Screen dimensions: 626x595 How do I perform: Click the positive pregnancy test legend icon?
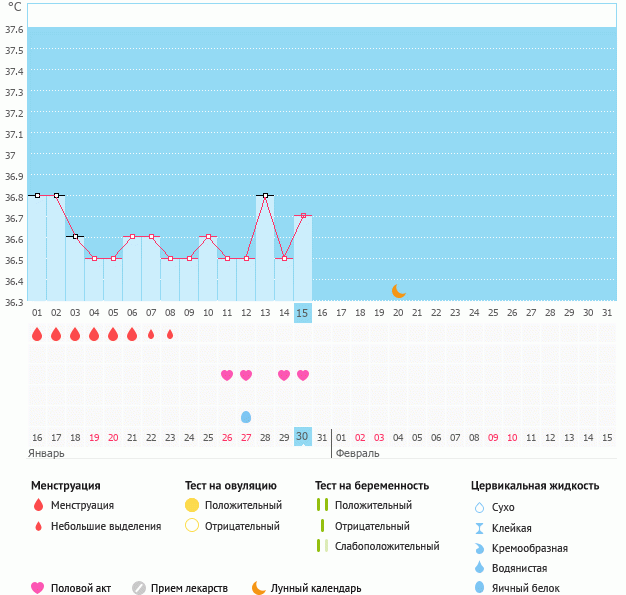click(x=322, y=505)
